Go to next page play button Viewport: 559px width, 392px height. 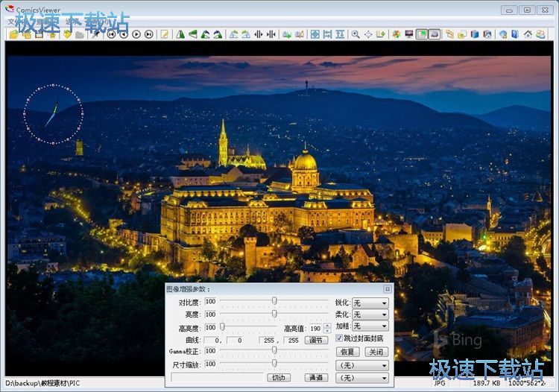136,34
